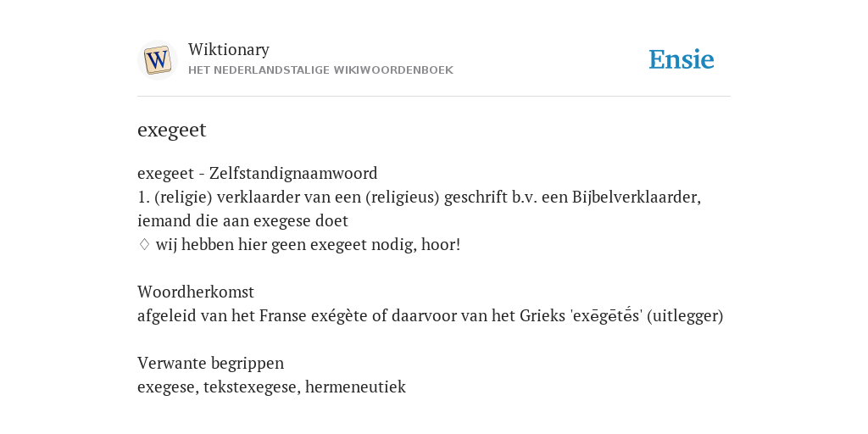Click the horizontal divider under the header
The width and height of the screenshot is (868, 434).
point(434,97)
